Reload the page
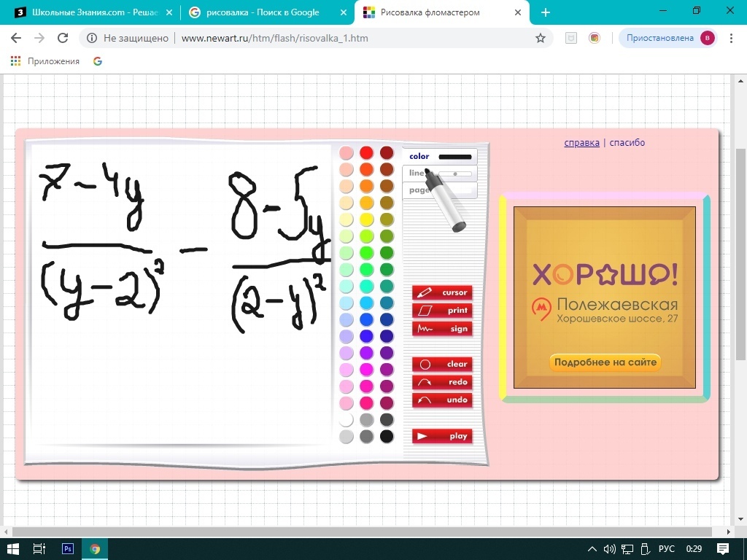Screen dimensions: 747x560 63,38
